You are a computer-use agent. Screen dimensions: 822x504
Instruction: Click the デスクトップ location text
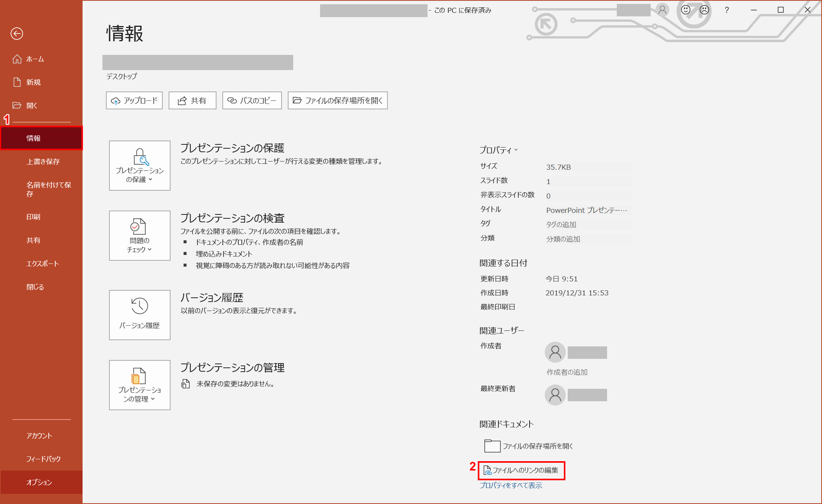point(122,76)
